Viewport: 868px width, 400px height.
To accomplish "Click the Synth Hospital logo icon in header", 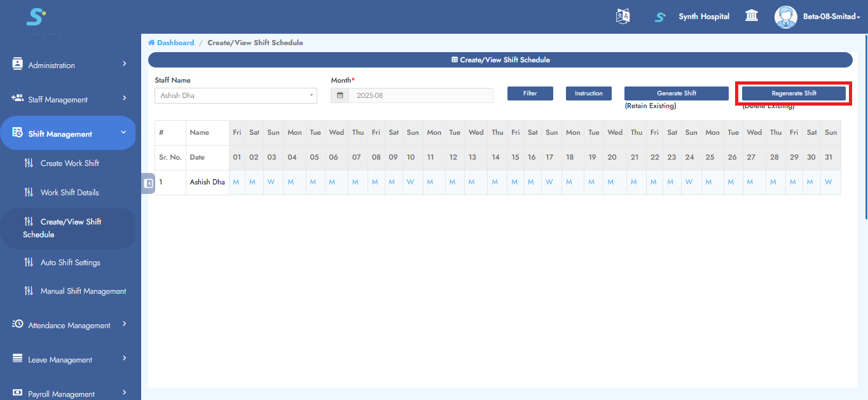I will pyautogui.click(x=660, y=17).
